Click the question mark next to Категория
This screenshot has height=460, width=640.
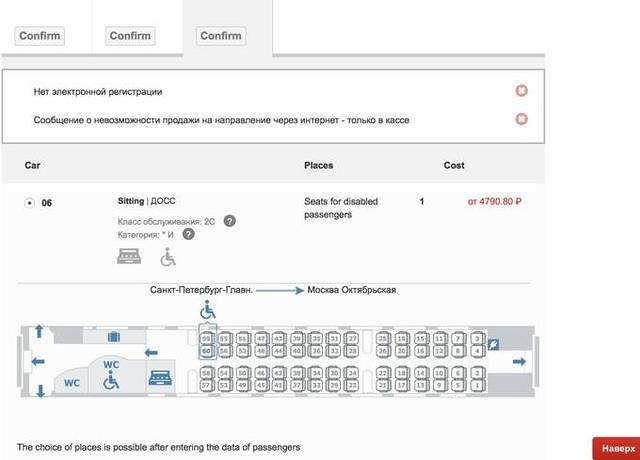pos(188,234)
